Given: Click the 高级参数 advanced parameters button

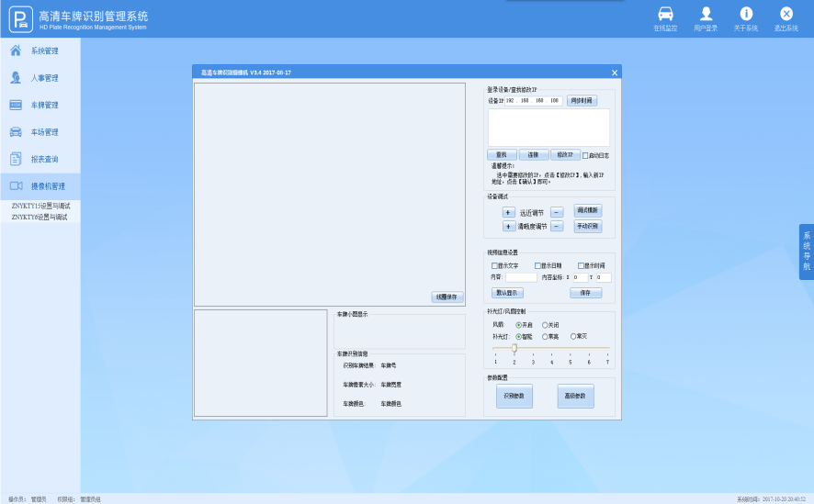Looking at the screenshot, I should [575, 396].
